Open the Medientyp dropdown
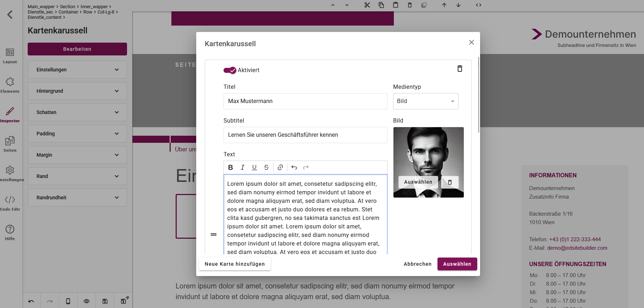The image size is (644, 308). [x=425, y=101]
